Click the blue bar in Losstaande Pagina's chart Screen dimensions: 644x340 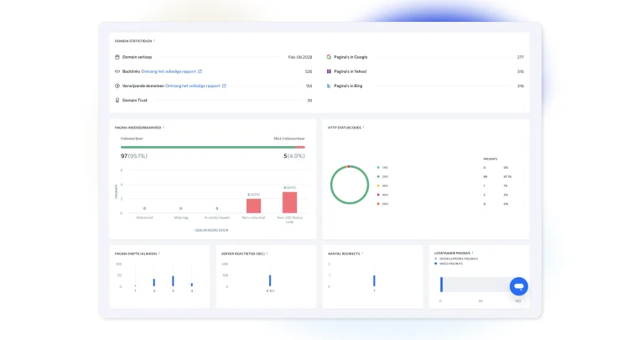[442, 285]
